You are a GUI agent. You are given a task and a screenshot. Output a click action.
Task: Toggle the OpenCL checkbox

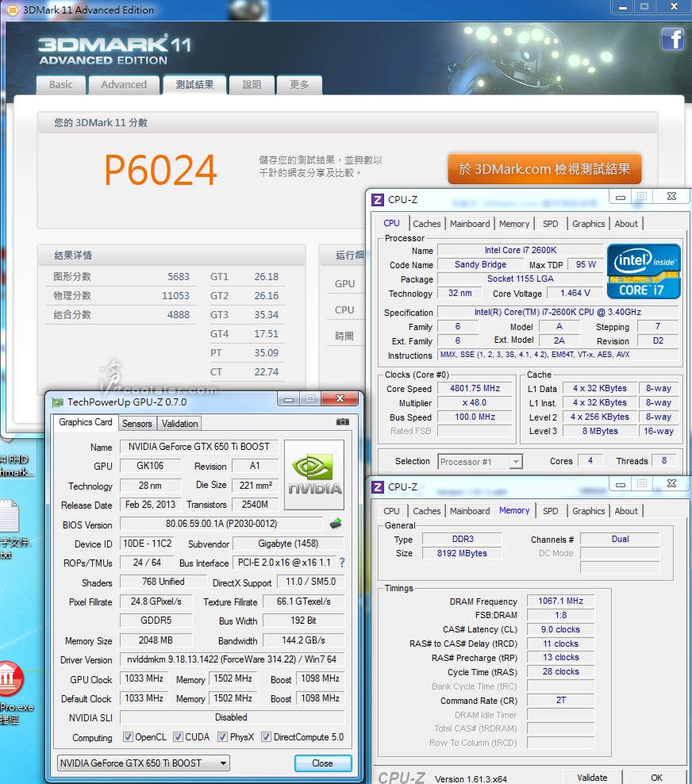128,737
